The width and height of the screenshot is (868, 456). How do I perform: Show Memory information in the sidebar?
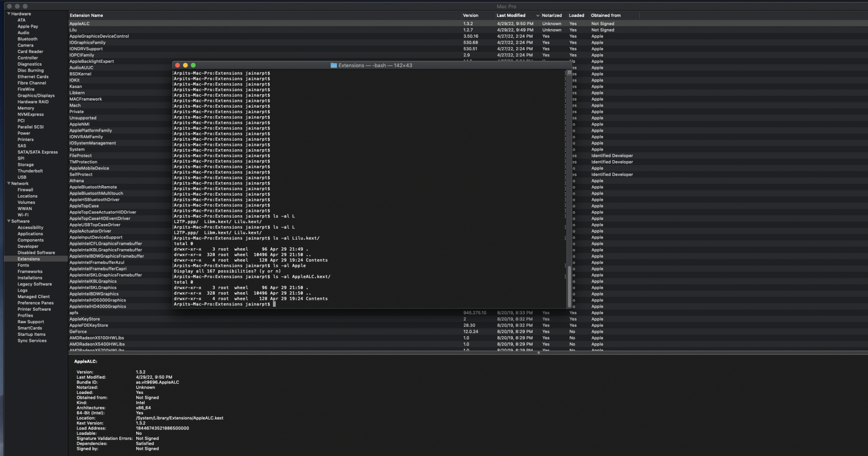click(x=26, y=108)
